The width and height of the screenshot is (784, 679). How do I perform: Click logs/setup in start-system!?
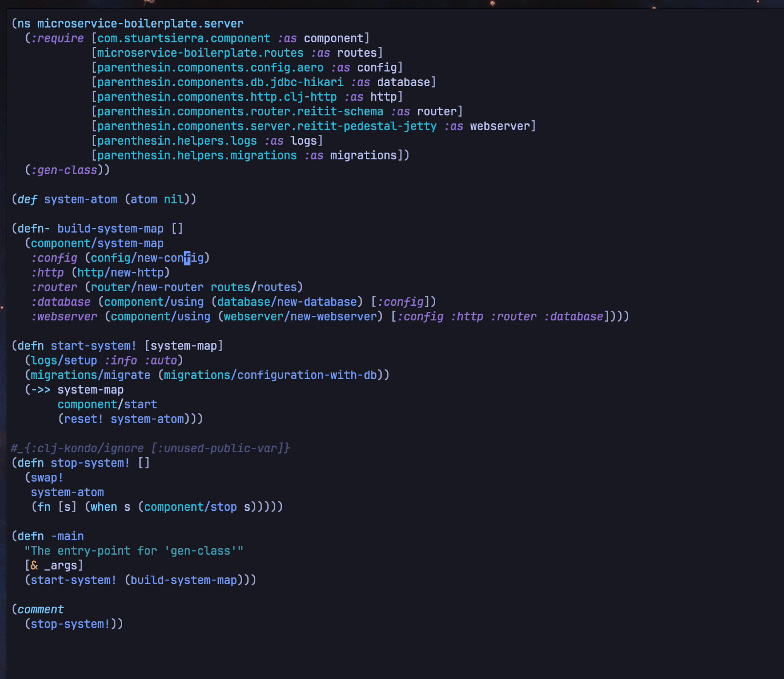click(x=64, y=361)
